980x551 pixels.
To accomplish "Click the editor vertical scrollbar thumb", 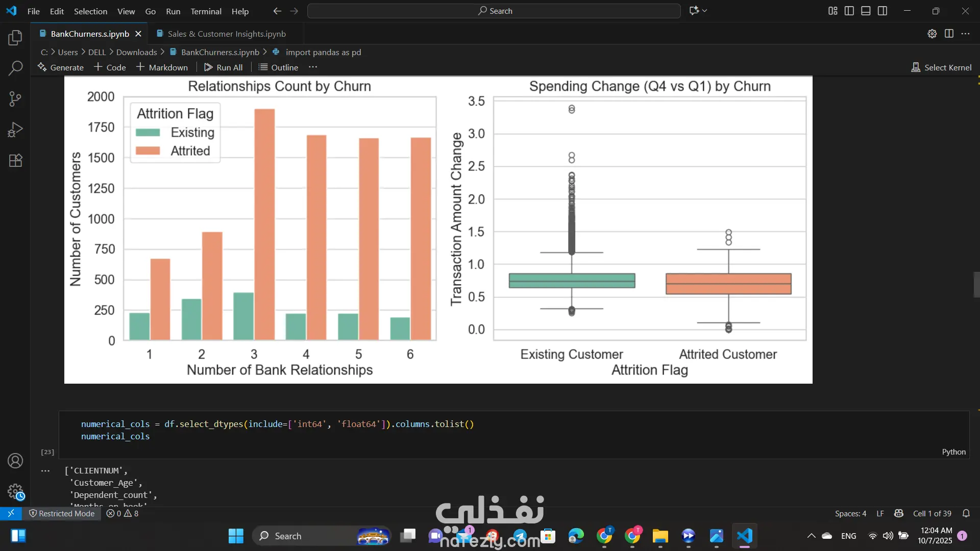I will [x=976, y=285].
